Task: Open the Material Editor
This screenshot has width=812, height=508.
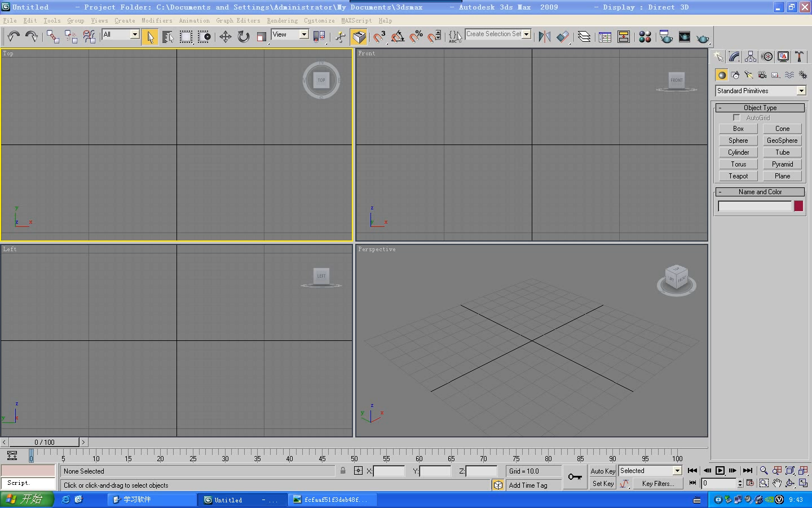Action: [x=645, y=37]
